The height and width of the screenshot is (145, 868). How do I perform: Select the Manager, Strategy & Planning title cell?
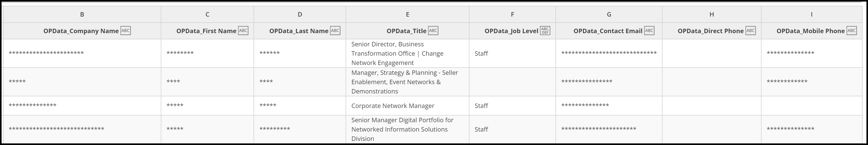click(407, 82)
